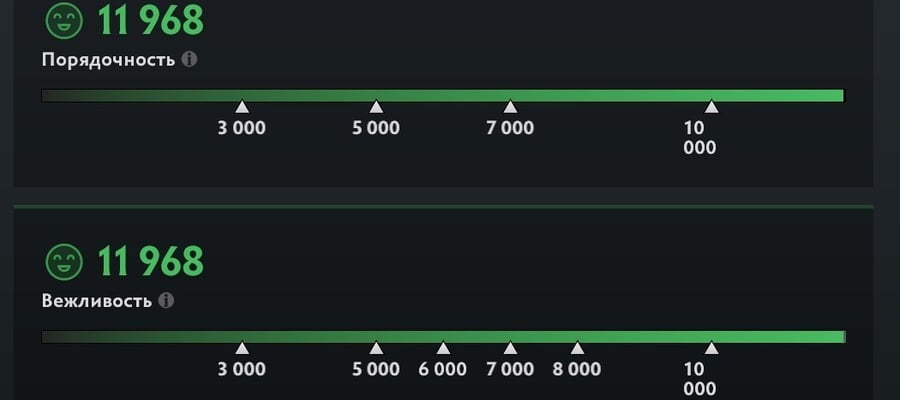Open the info icon next to Порядочность

coord(189,59)
